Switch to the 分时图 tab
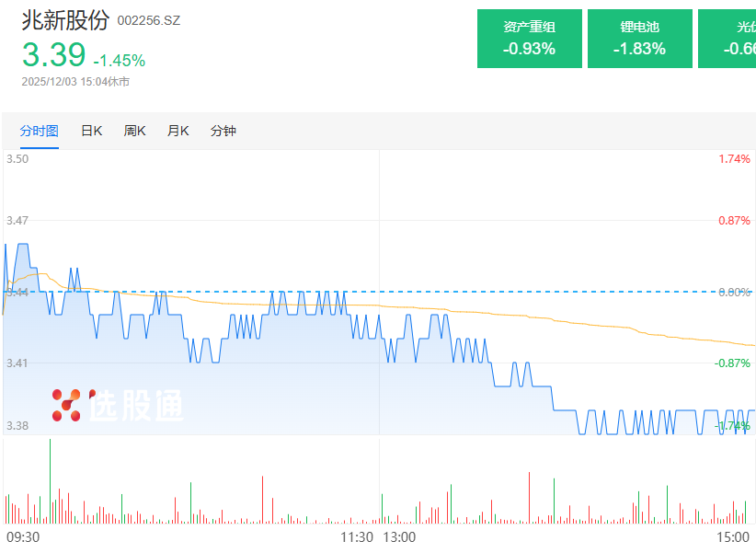Viewport: 756px width, 553px height. point(40,131)
